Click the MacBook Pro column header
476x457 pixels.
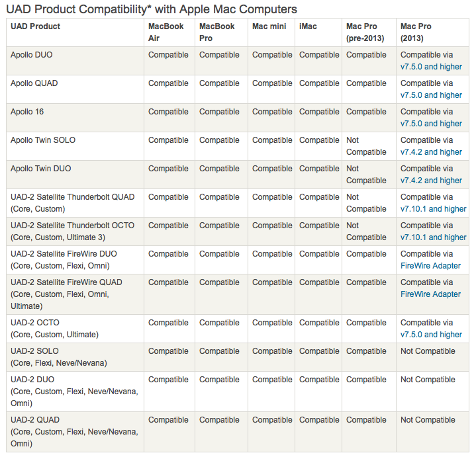click(217, 32)
